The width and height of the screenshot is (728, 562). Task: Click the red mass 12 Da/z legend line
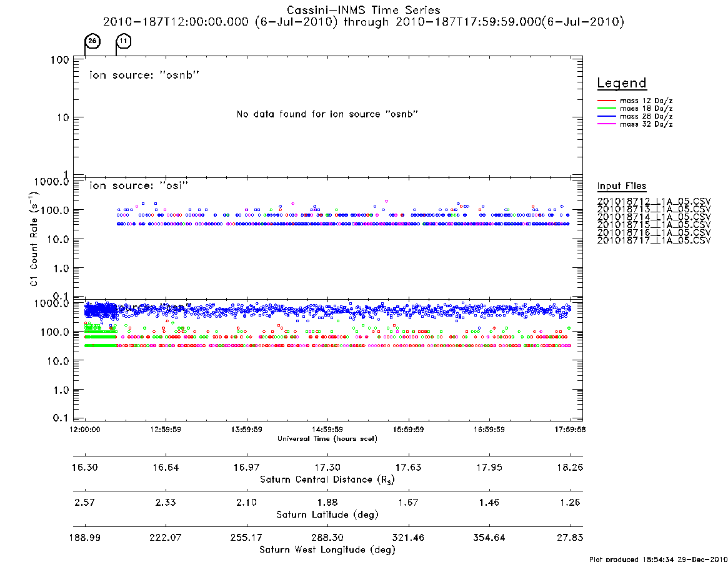point(606,101)
